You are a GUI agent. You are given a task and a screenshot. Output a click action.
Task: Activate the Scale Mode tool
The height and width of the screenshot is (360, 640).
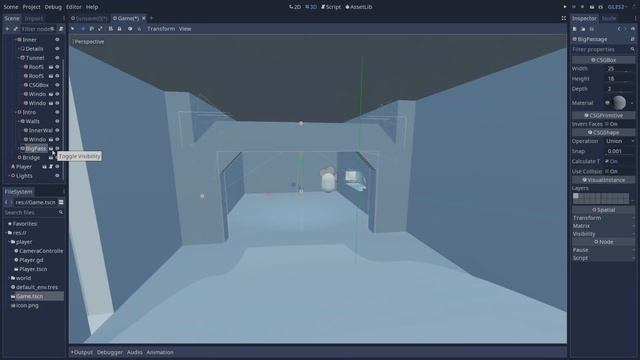[x=100, y=29]
